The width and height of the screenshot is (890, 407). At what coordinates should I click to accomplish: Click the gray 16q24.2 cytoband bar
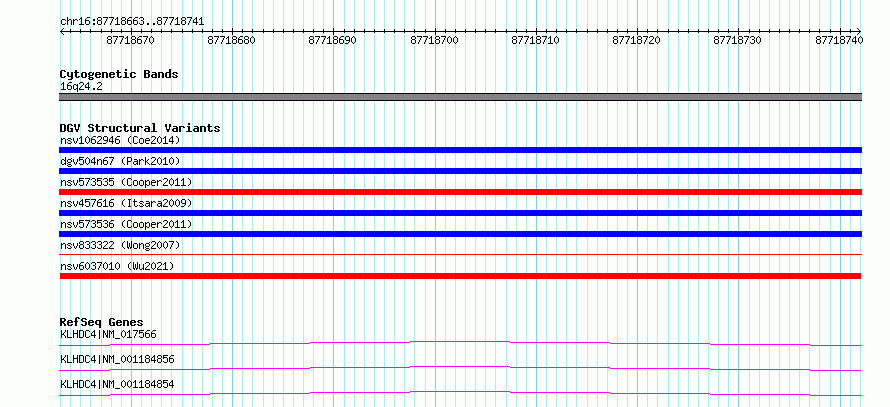click(x=460, y=97)
